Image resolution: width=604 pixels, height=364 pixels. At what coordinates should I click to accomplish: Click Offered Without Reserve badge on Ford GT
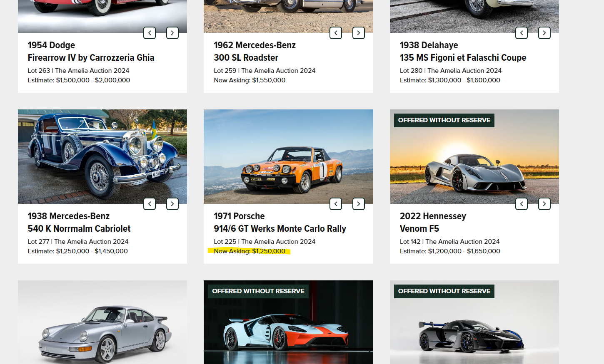pyautogui.click(x=258, y=291)
